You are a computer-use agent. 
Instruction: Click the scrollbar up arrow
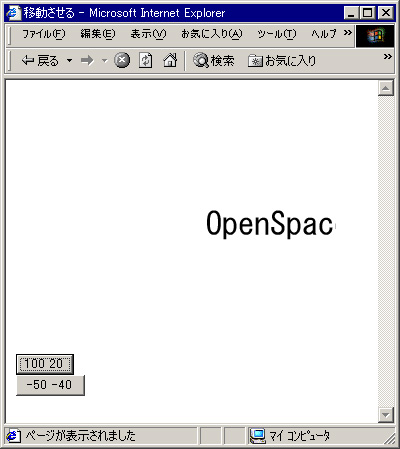tap(386, 88)
